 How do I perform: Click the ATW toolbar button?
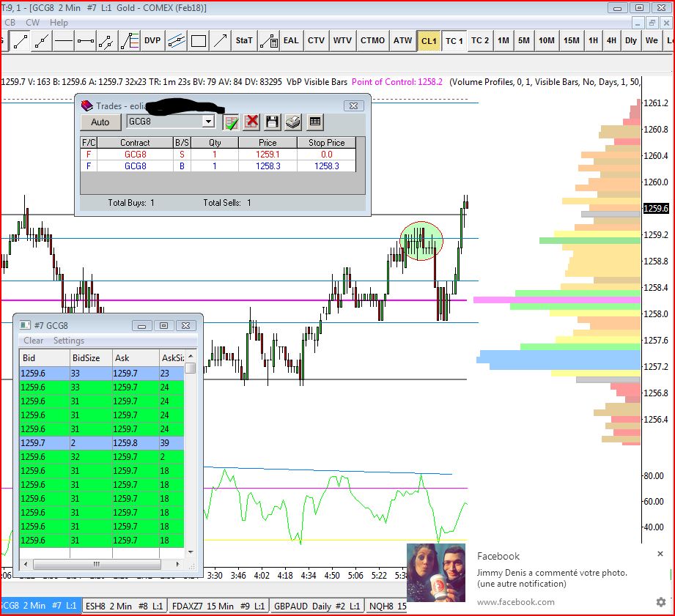click(403, 41)
